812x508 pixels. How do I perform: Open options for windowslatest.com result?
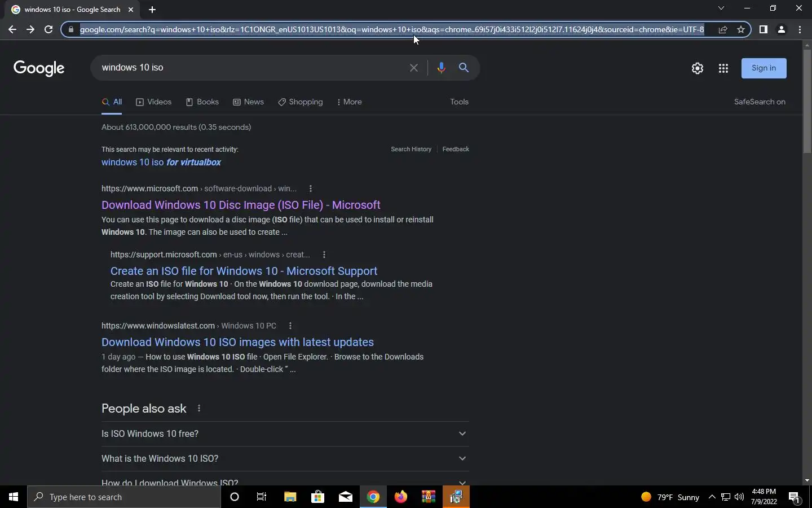(290, 326)
